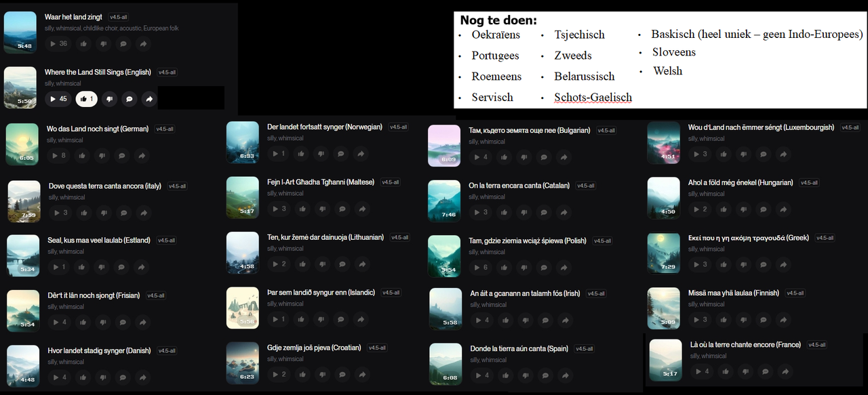The width and height of the screenshot is (868, 395).
Task: Click the v4.5-all badge on the Maltese song
Action: pyautogui.click(x=391, y=182)
